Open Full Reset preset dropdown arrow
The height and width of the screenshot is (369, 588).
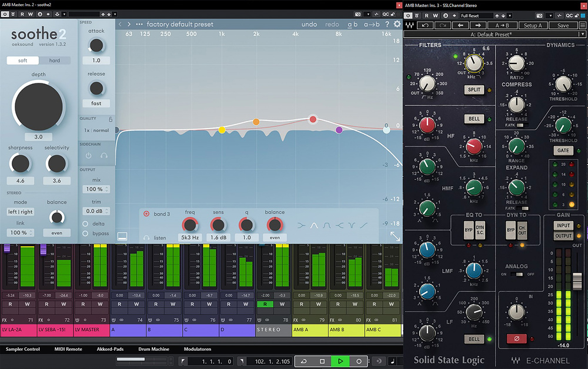509,15
